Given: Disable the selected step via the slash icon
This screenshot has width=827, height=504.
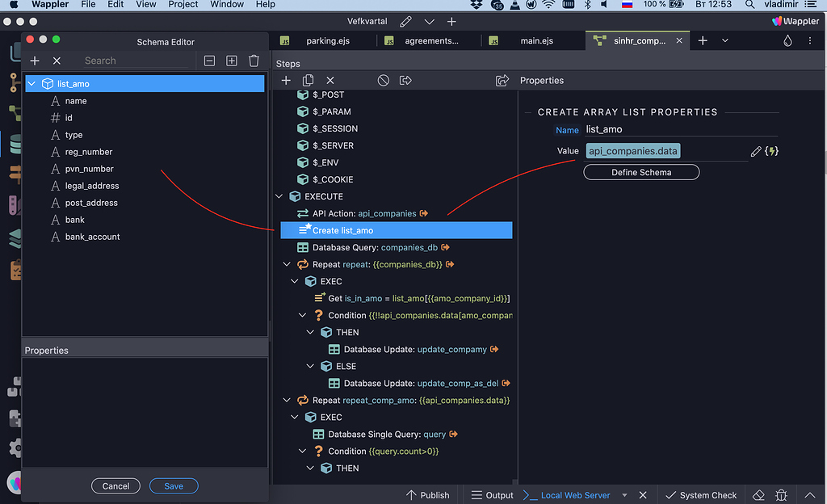Looking at the screenshot, I should pos(383,80).
